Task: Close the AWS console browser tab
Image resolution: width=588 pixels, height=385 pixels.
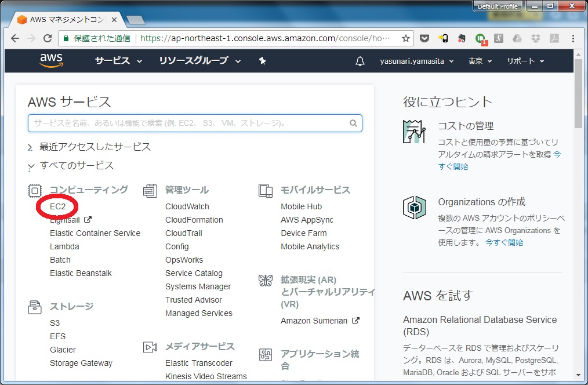Action: (x=114, y=20)
